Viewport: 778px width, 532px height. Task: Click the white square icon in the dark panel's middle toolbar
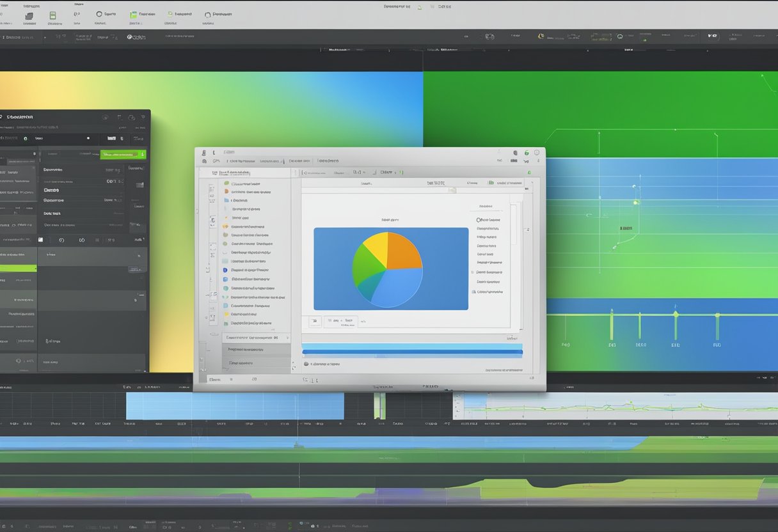tap(40, 240)
